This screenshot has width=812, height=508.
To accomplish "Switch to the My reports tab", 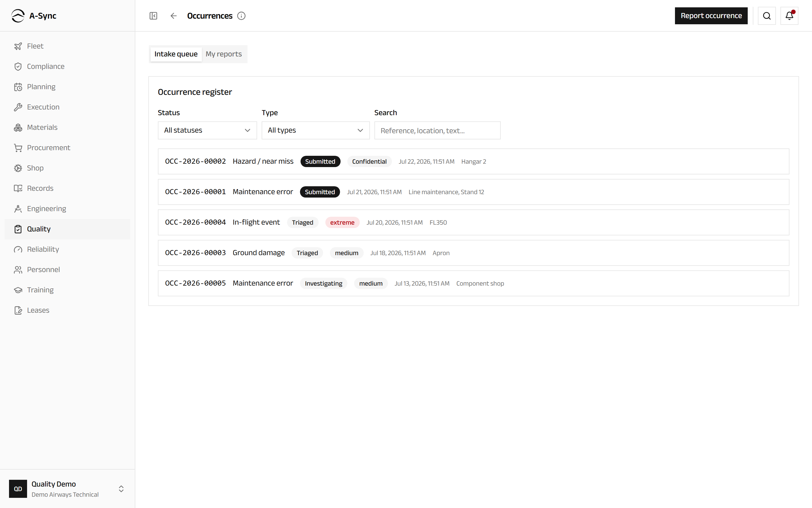I will click(x=224, y=54).
